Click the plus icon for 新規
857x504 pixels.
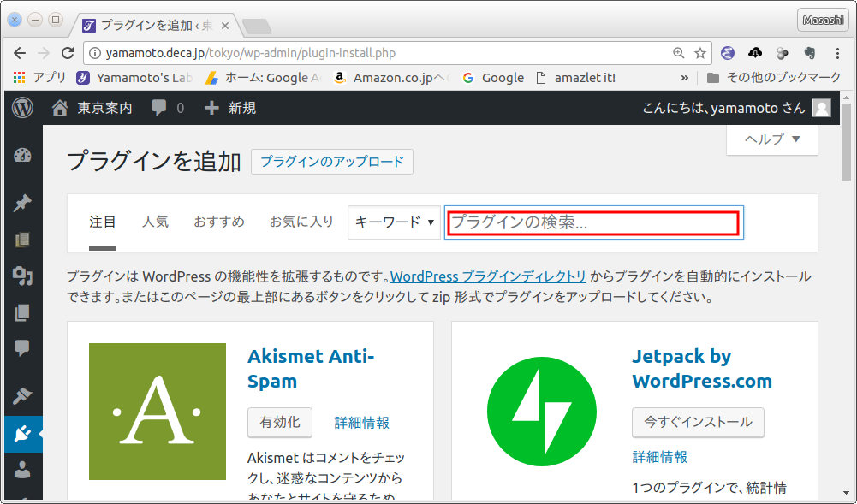tap(211, 108)
